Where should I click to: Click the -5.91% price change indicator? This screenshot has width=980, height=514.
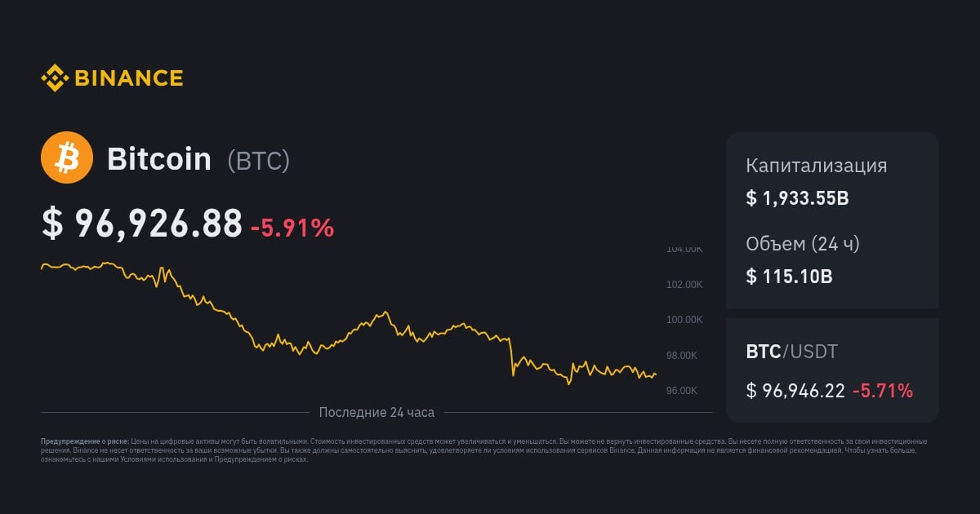click(x=292, y=228)
